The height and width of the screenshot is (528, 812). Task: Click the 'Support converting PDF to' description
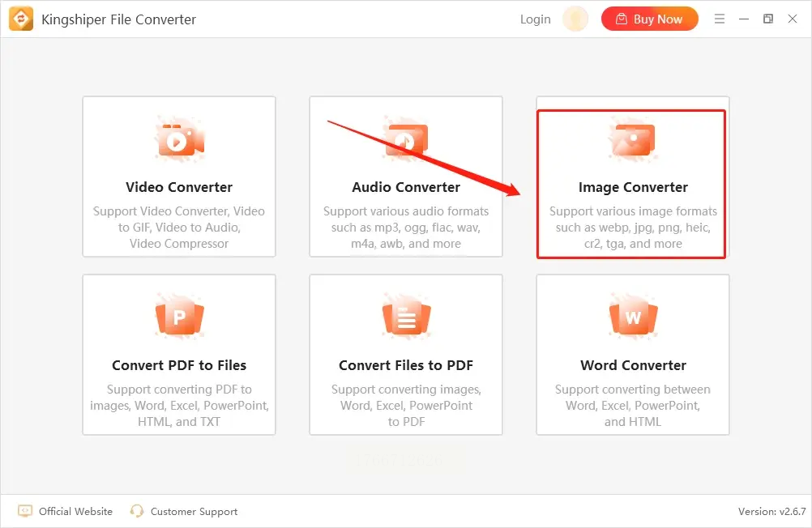[179, 406]
